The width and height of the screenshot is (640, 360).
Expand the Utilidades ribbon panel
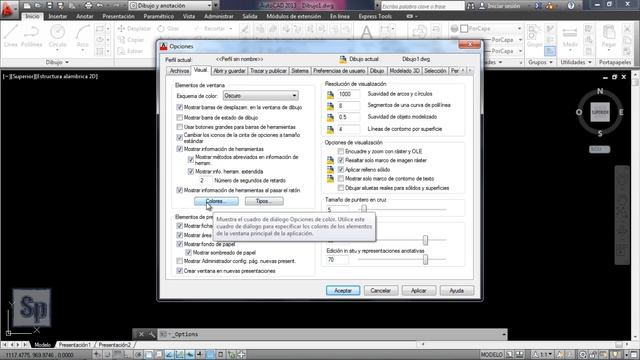click(576, 62)
